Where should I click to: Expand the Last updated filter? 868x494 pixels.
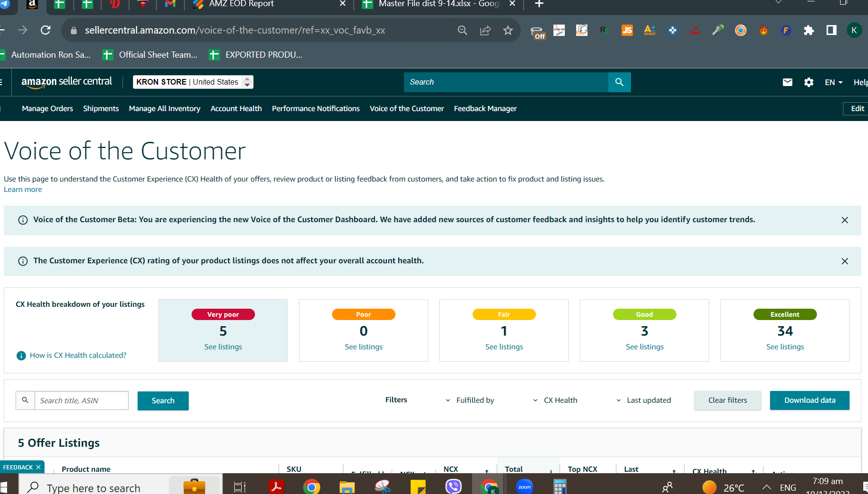pos(643,400)
